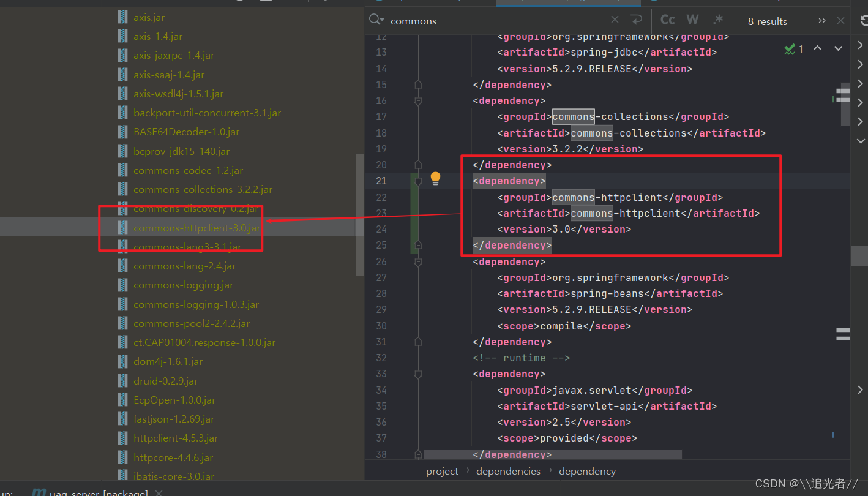The image size is (868, 496).
Task: Click '8 results' search count label
Action: (767, 21)
